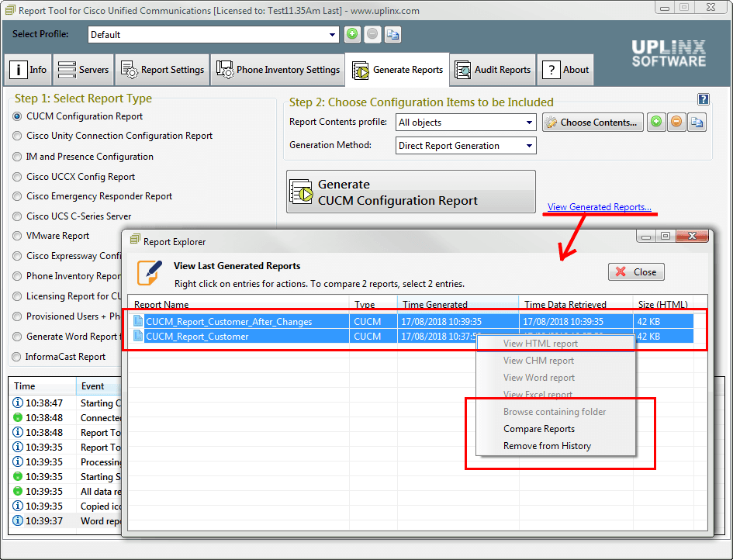This screenshot has width=733, height=560.
Task: Choose the Cisco Emergency Responder Report type
Action: 18,196
